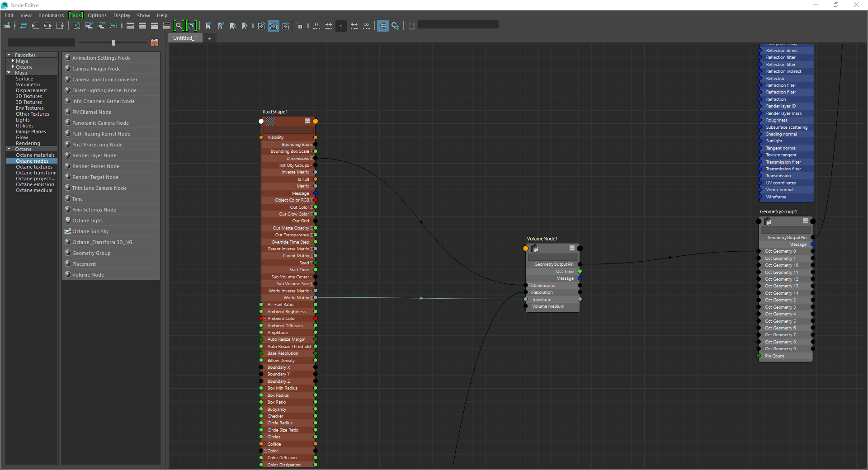Show input connections of selected nodes
The height and width of the screenshot is (470, 868).
pos(36,26)
